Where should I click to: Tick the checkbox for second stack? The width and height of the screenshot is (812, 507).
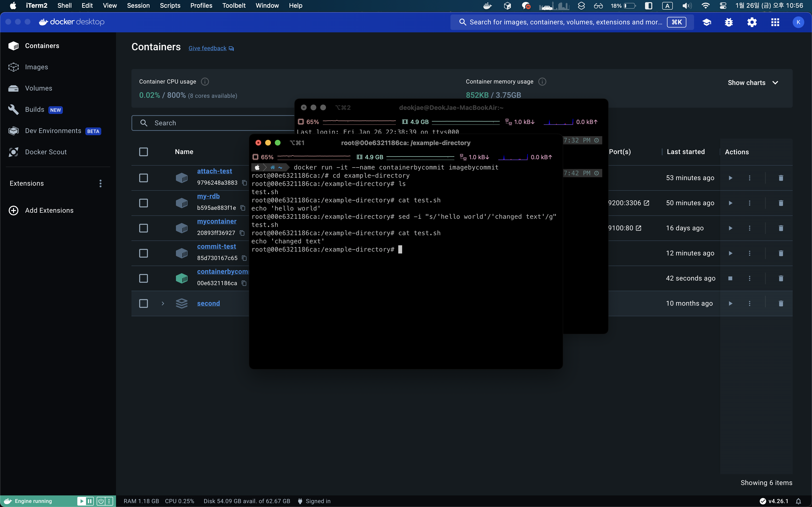143,303
